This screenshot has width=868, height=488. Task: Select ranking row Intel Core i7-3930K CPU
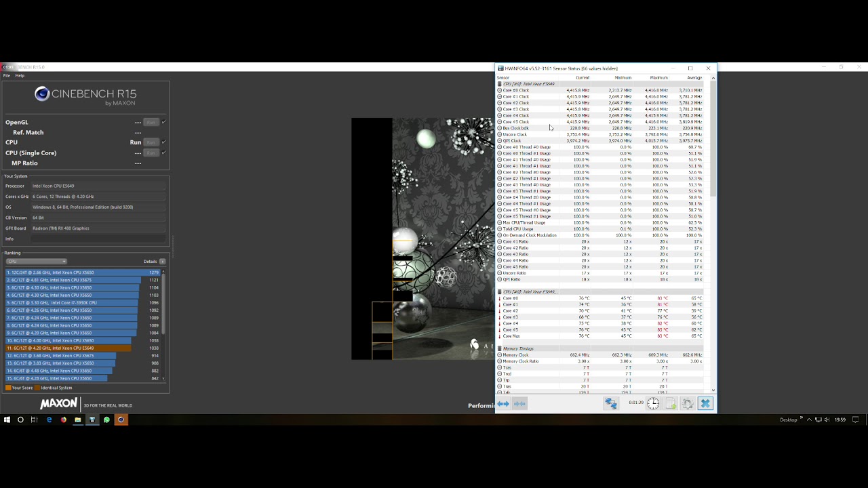(83, 303)
